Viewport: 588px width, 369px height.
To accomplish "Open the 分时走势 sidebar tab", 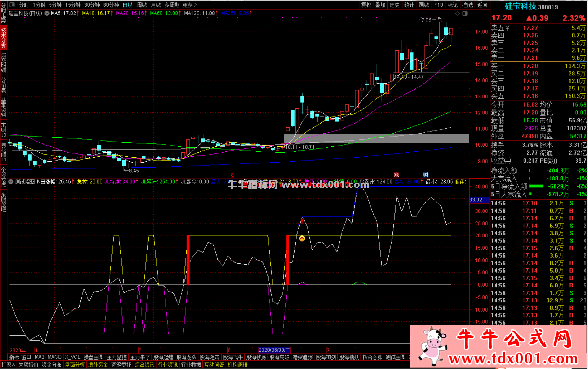I will point(3,13).
